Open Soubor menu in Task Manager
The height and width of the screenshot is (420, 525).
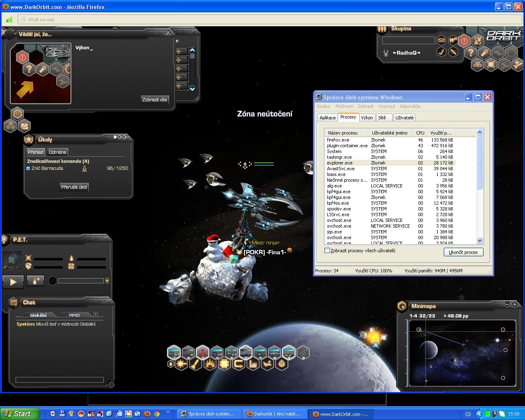[x=324, y=106]
